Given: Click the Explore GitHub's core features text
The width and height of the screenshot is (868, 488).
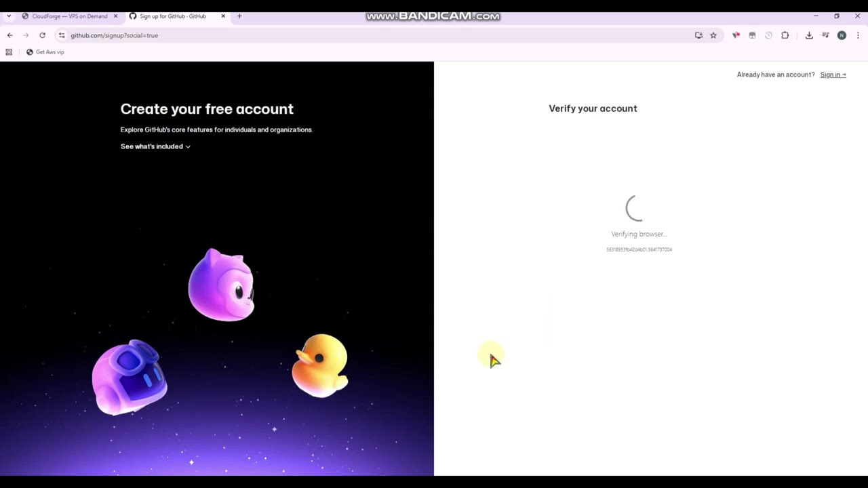Looking at the screenshot, I should pyautogui.click(x=216, y=129).
